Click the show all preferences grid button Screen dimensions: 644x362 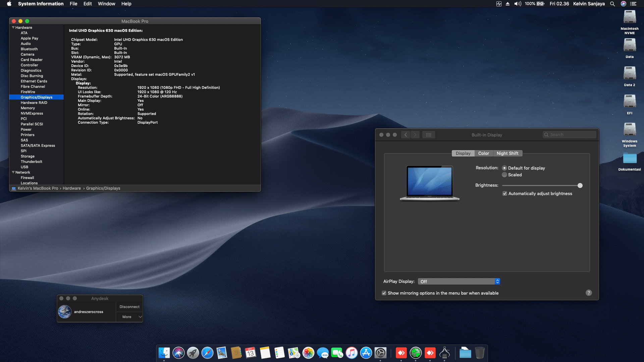pos(428,135)
